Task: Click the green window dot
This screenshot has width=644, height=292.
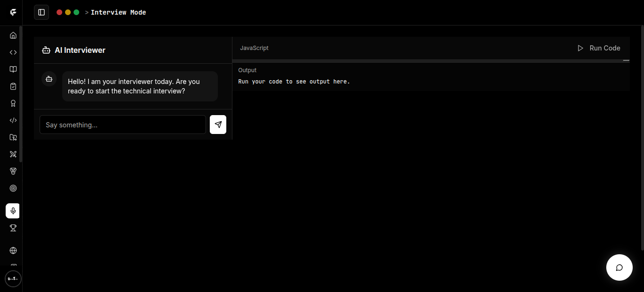Action: 76,12
